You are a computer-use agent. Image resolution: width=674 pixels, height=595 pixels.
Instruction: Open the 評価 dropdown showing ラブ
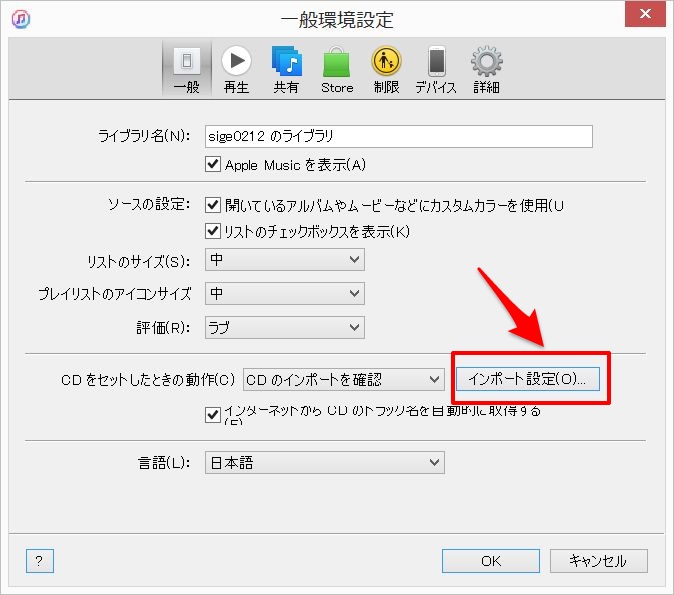click(x=285, y=327)
